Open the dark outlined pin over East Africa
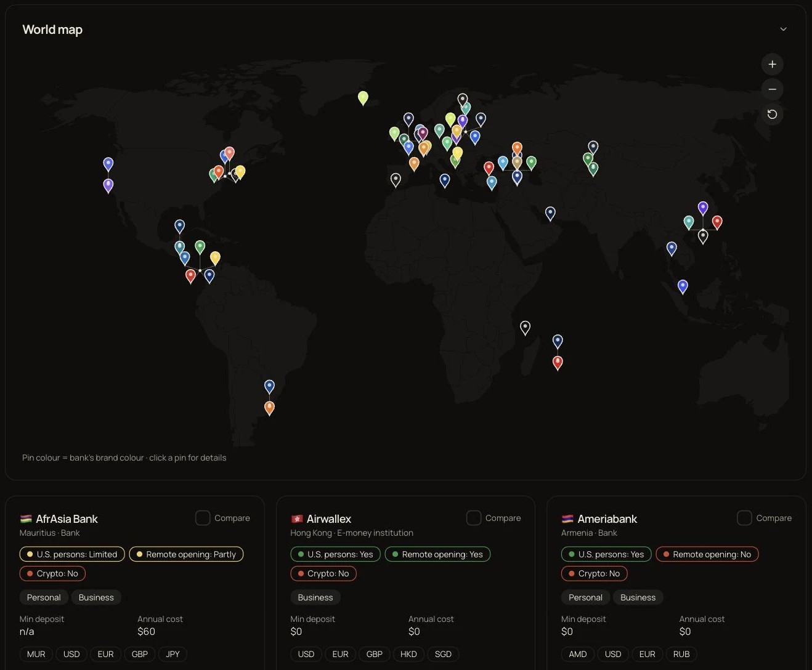This screenshot has width=812, height=670. pos(525,327)
